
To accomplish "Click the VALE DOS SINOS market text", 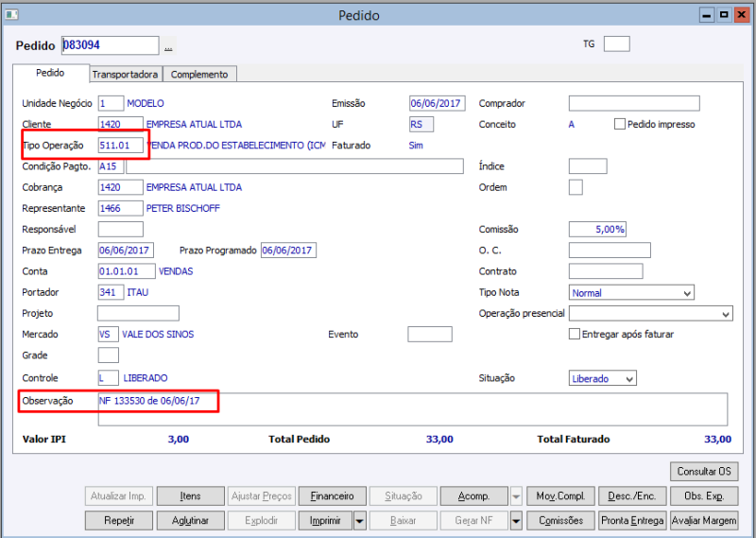I will (x=158, y=335).
